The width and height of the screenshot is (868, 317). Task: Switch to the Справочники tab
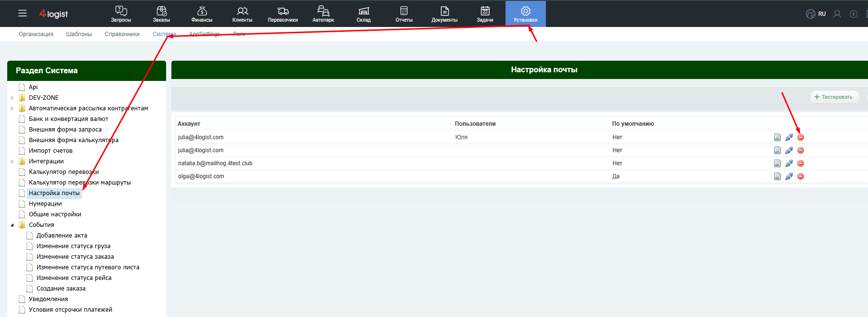tap(122, 34)
